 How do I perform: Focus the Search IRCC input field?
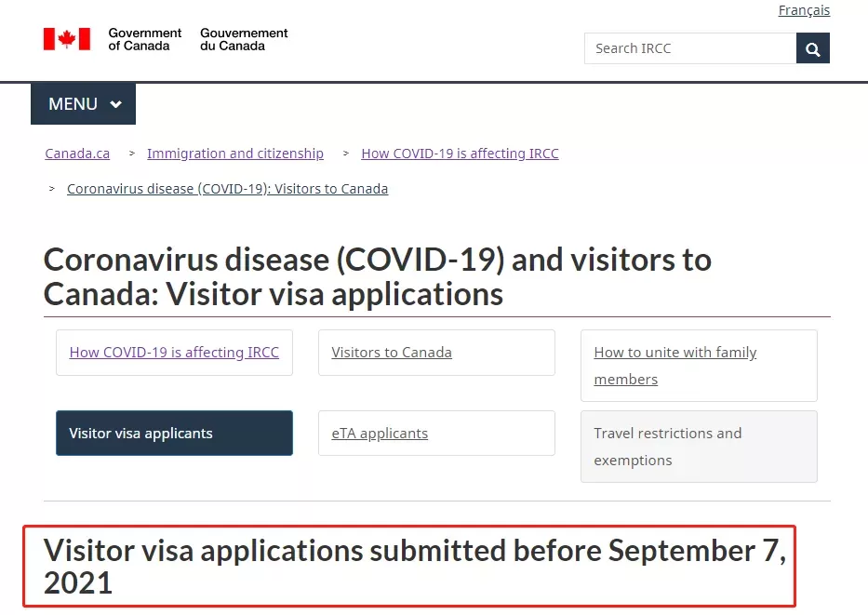[690, 48]
